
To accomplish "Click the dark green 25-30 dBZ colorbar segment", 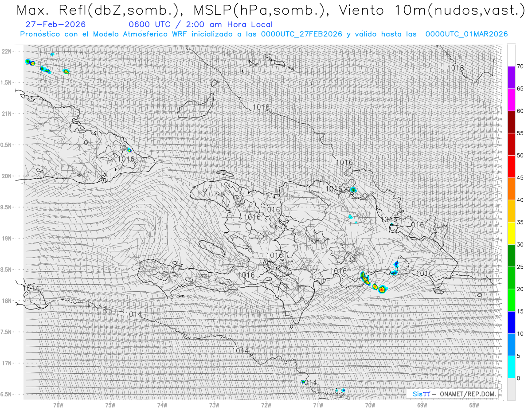I will pyautogui.click(x=511, y=255).
